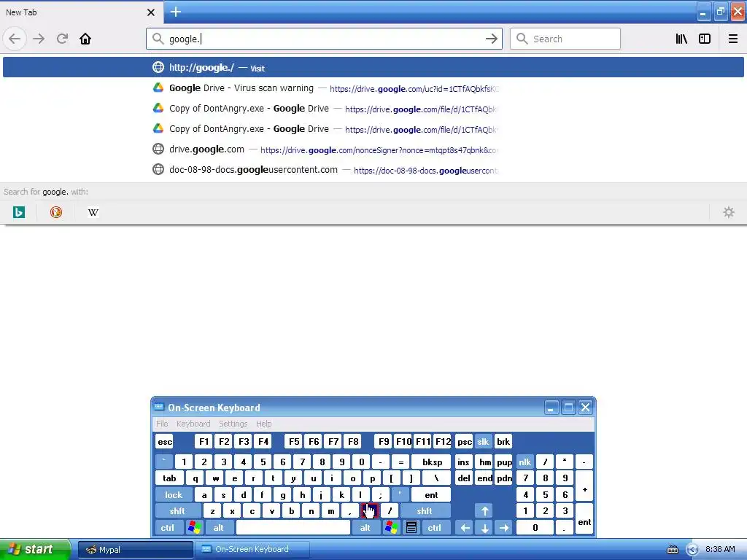Click the esc key
Screen dimensions: 747x560
coord(165,442)
